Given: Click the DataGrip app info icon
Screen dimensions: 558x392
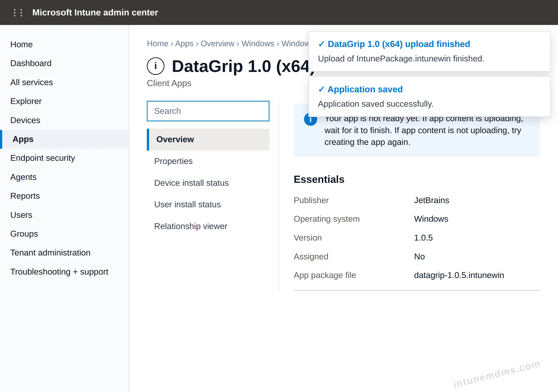Looking at the screenshot, I should (156, 66).
